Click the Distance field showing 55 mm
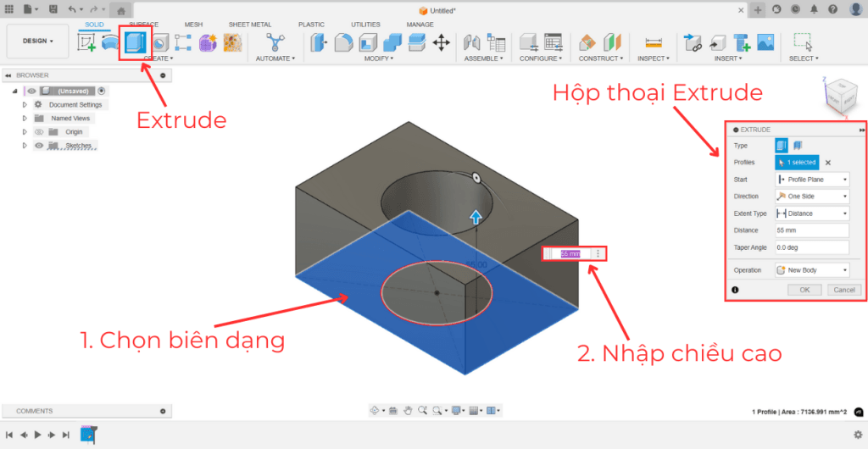Screen dimensions: 868x449 coord(811,230)
